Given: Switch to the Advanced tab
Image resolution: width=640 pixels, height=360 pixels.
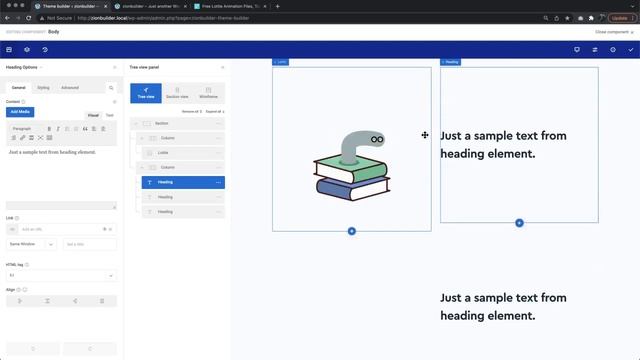Looking at the screenshot, I should pos(70,88).
